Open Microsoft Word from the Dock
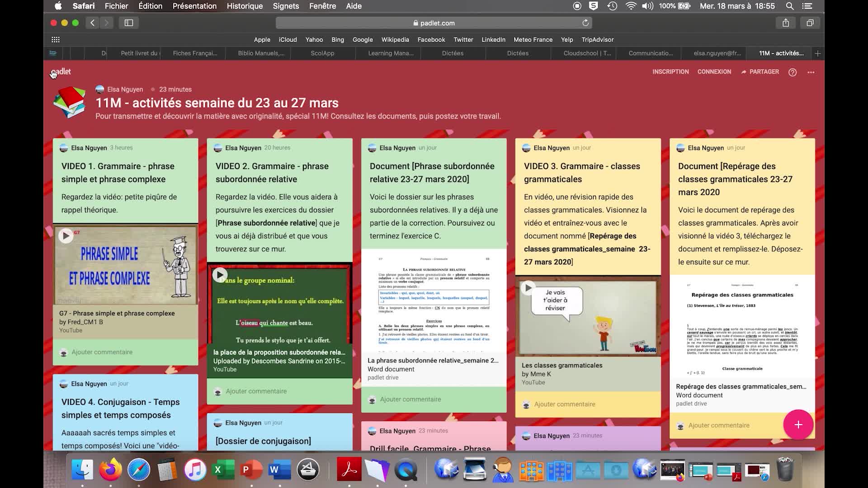This screenshot has width=868, height=488. tap(279, 470)
